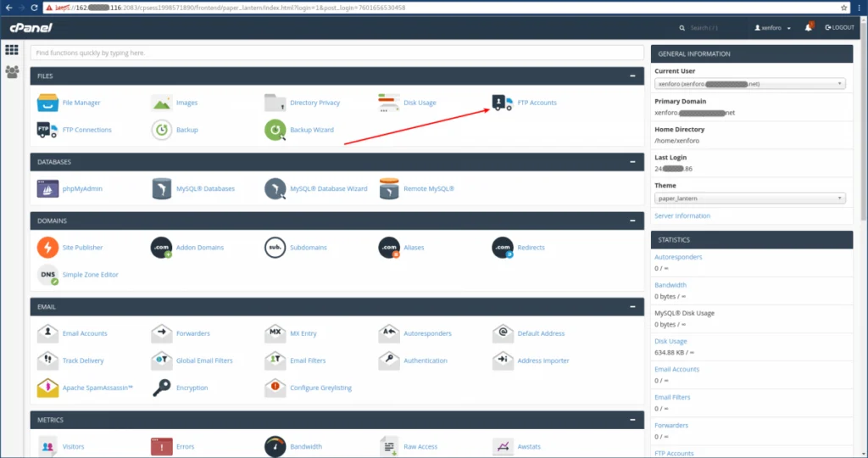The width and height of the screenshot is (868, 458).
Task: Open the Disk Usage icon
Action: pos(388,103)
